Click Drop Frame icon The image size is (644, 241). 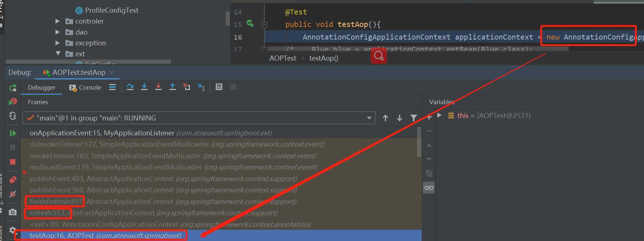point(187,87)
